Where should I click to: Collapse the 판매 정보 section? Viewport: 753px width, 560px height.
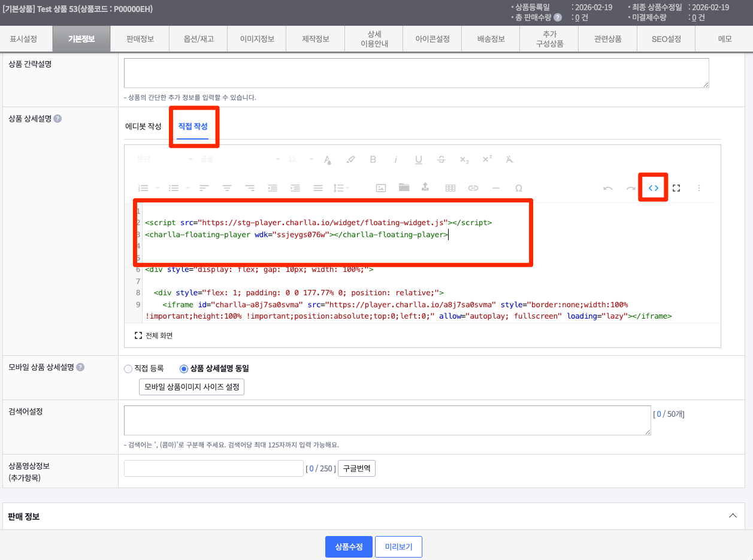point(732,516)
